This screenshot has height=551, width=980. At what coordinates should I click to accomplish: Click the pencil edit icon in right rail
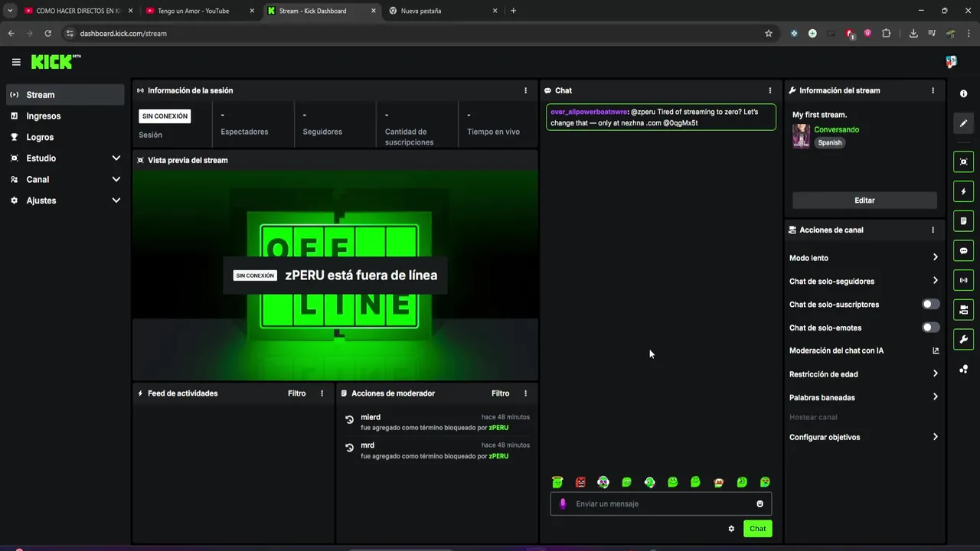(x=963, y=123)
